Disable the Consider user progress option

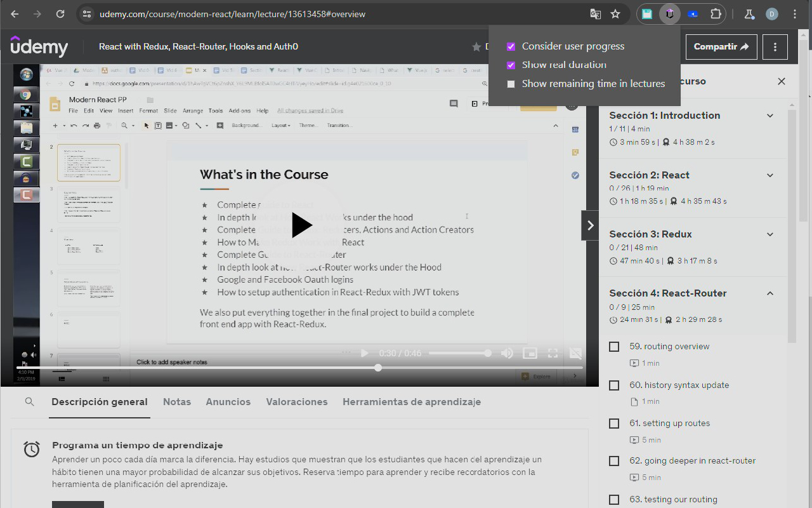pyautogui.click(x=511, y=46)
